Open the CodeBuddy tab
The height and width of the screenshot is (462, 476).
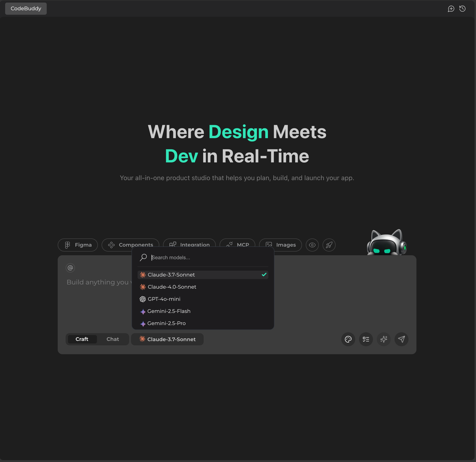(26, 8)
